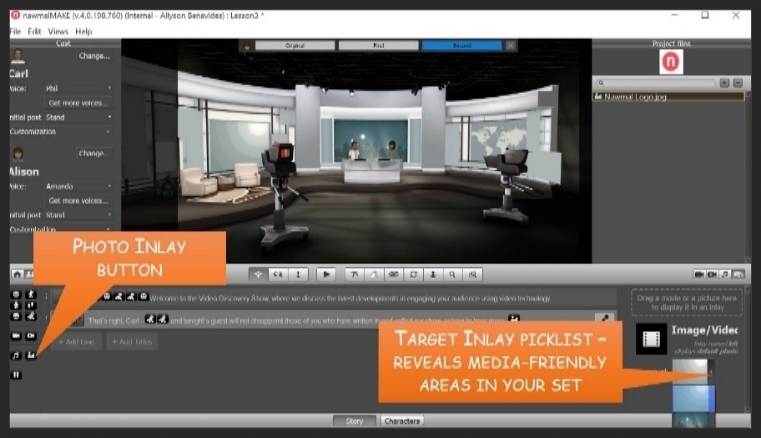Click Change button next to Carl's avatar
This screenshot has width=761, height=438.
click(94, 56)
